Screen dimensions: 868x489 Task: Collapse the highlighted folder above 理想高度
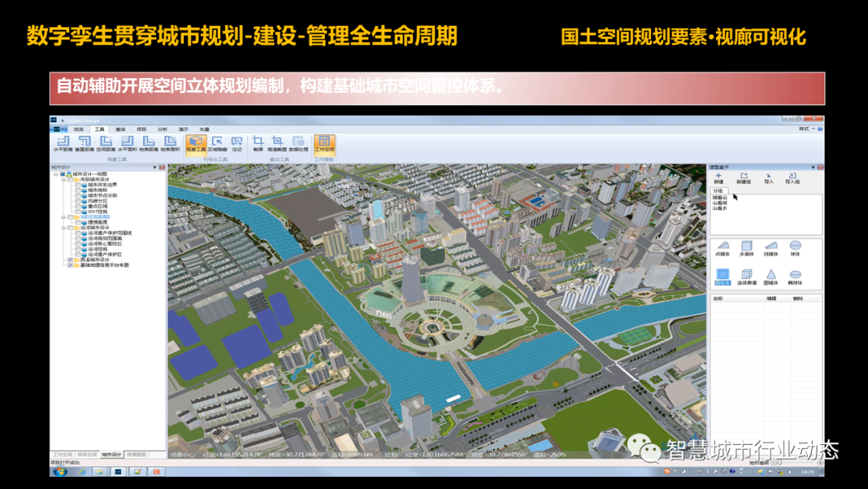63,217
